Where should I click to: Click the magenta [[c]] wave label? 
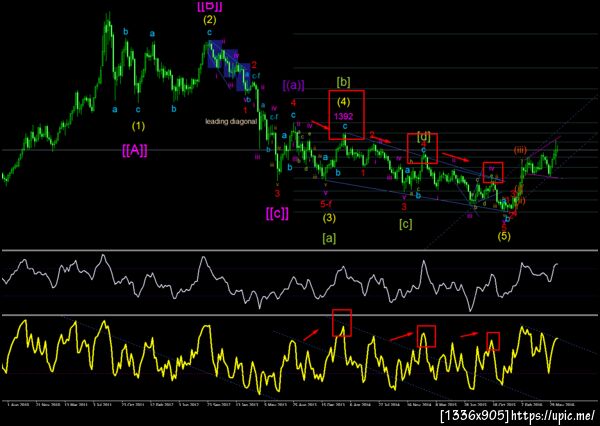pos(277,213)
